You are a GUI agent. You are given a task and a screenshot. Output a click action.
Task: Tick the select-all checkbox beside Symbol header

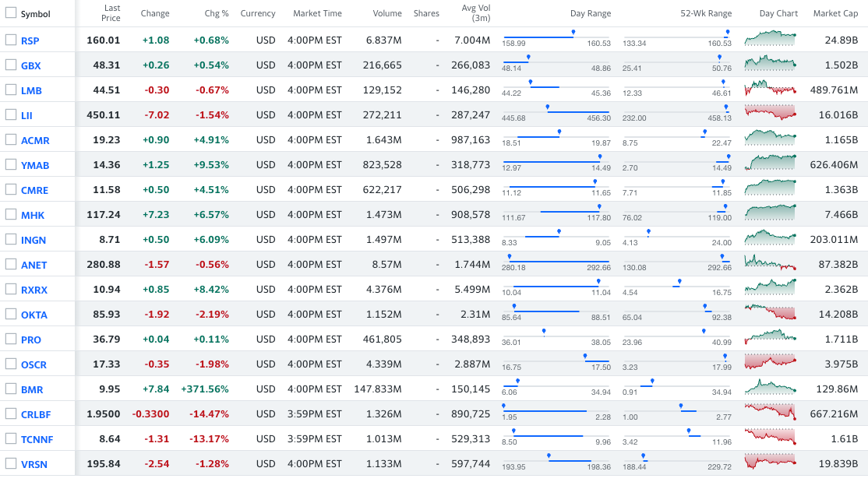10,12
